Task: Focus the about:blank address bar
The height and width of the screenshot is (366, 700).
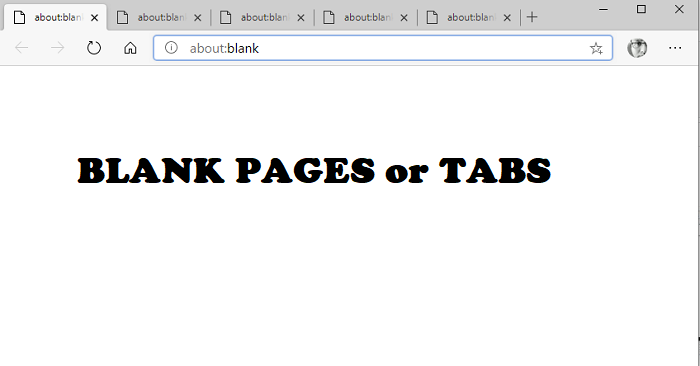Action: click(x=383, y=48)
